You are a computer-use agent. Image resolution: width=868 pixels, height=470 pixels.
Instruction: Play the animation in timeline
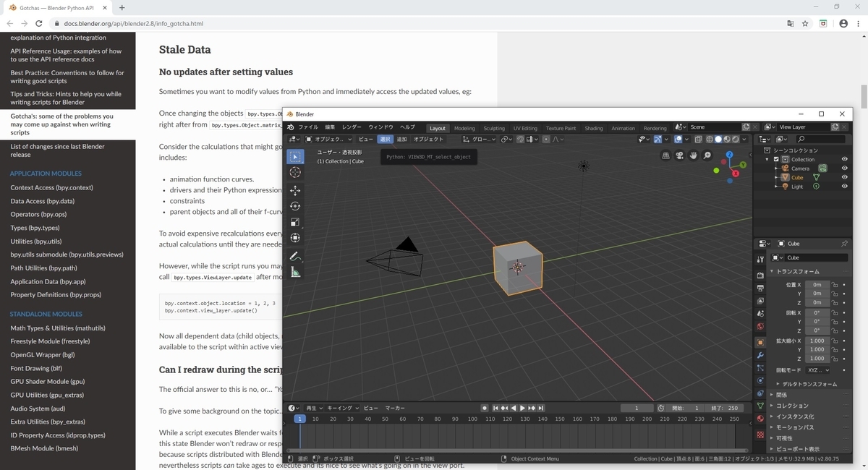pos(522,409)
